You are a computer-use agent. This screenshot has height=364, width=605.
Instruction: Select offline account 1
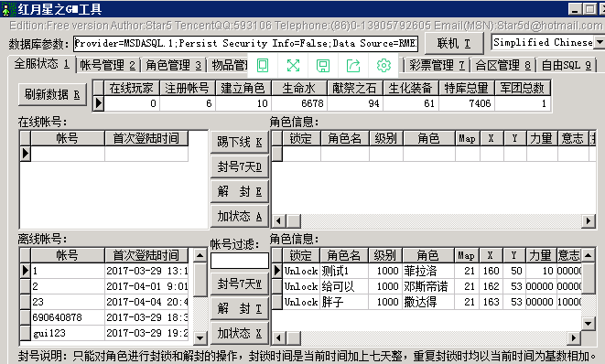click(x=68, y=271)
